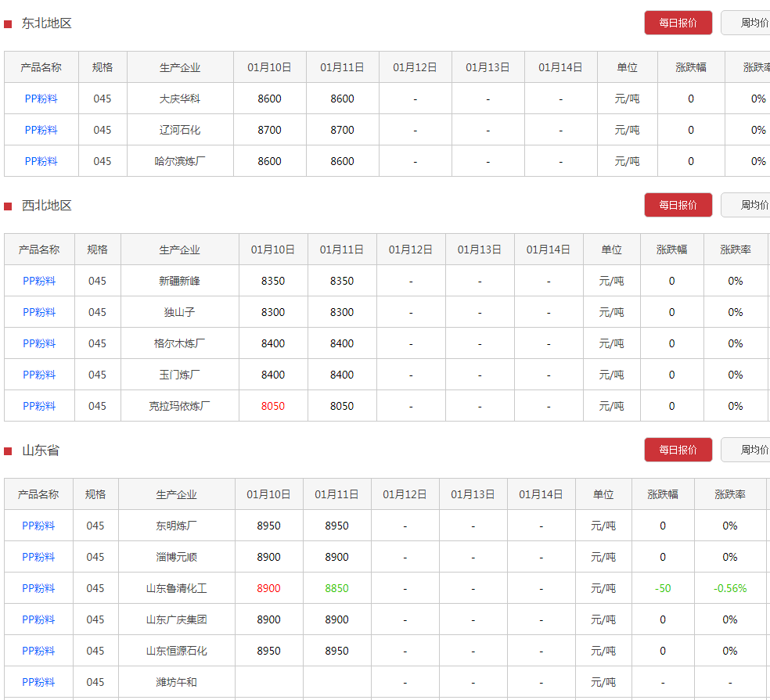Click 每日报价 button in 东北地区 section
Viewport: 770px width, 700px height.
(x=678, y=23)
